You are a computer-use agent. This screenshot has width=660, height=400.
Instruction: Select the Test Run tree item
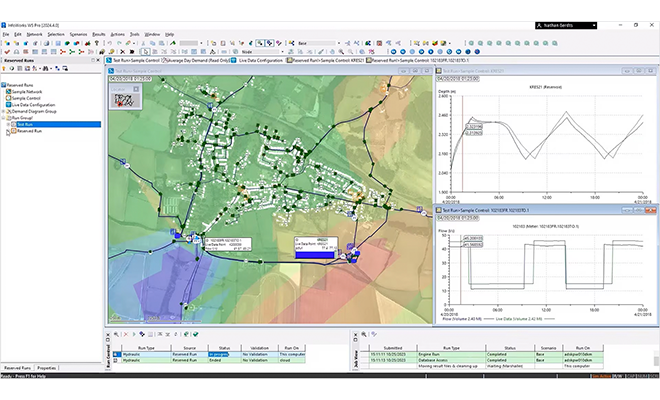[27, 125]
